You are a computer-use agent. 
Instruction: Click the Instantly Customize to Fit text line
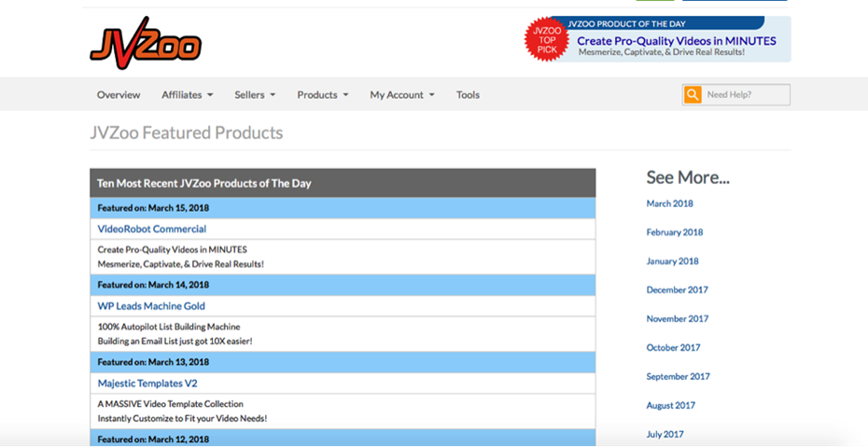coord(182,419)
